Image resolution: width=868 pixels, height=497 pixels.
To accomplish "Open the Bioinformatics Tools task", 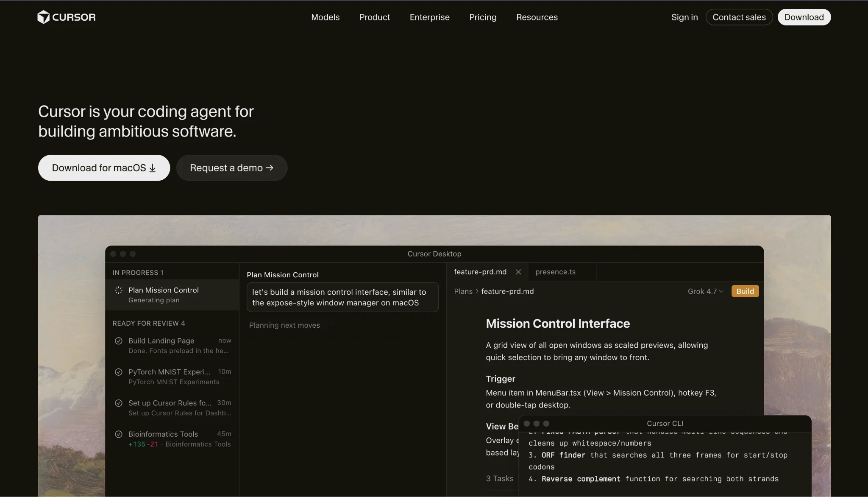I will point(172,439).
